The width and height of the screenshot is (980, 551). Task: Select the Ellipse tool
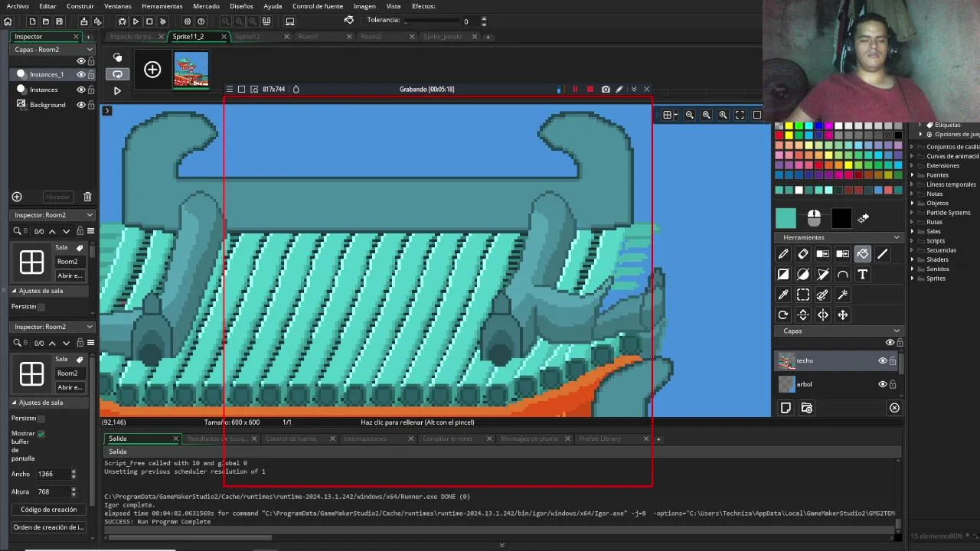click(x=803, y=274)
